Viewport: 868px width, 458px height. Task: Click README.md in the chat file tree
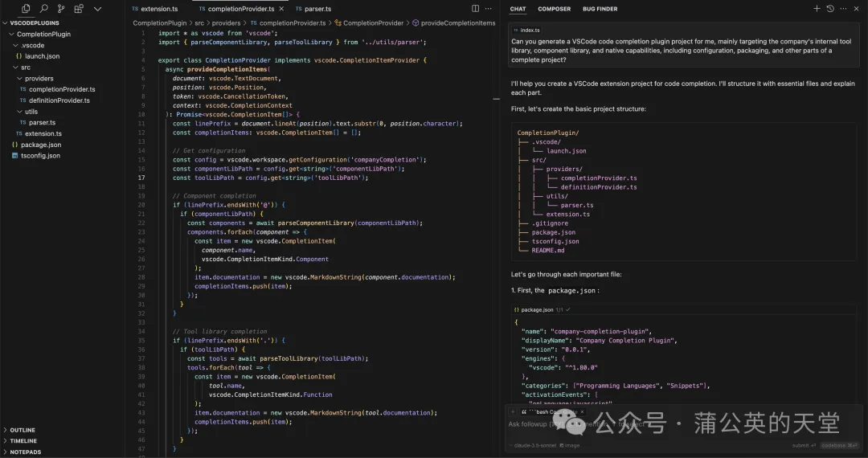(548, 251)
